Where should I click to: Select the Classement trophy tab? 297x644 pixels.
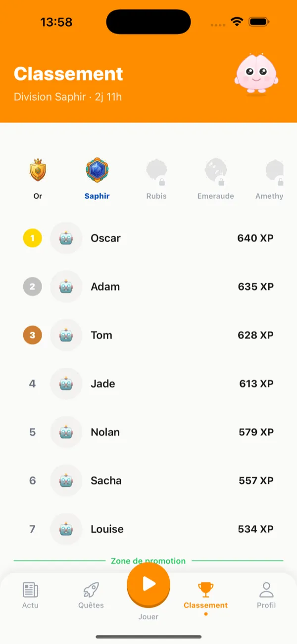pos(205,595)
